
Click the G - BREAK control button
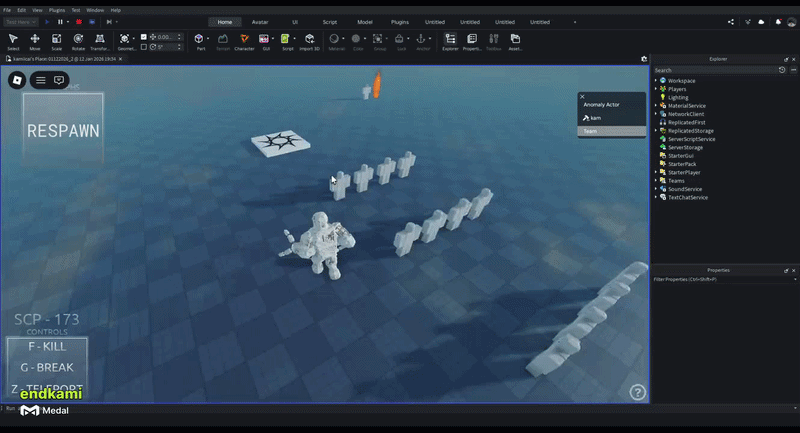(47, 368)
